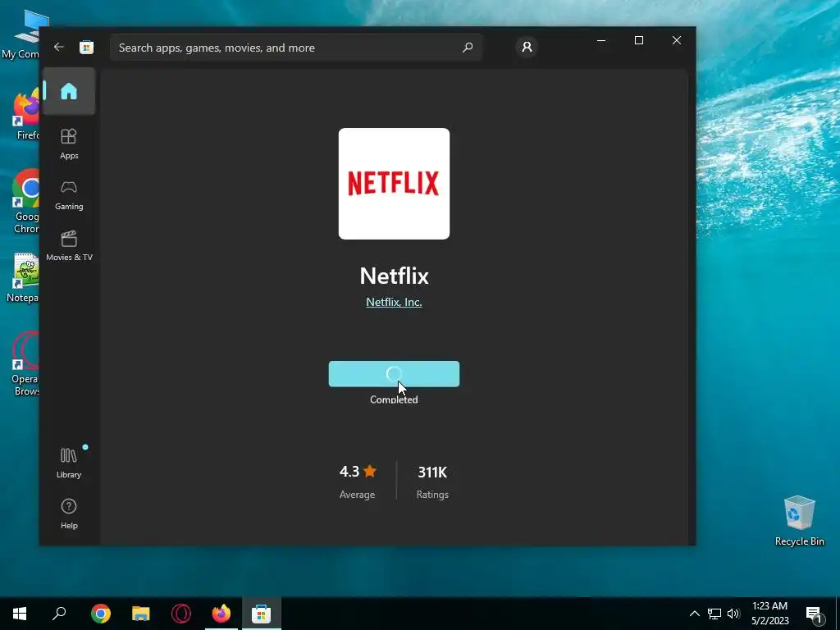Open the Library section
Image resolution: width=840 pixels, height=630 pixels.
point(69,463)
